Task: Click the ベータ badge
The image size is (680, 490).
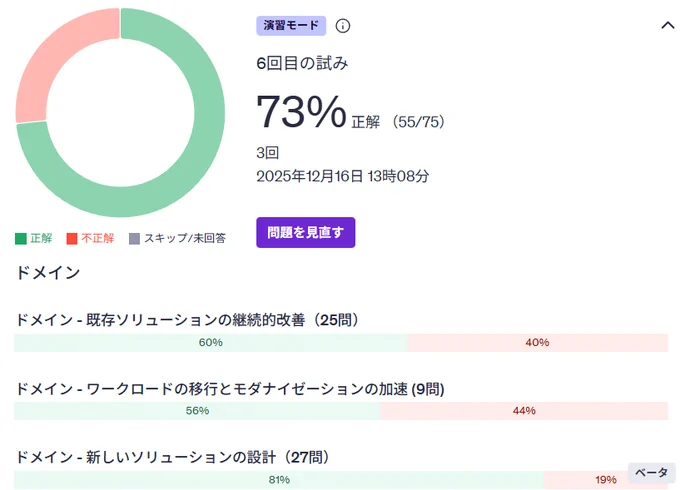Action: pyautogui.click(x=651, y=473)
